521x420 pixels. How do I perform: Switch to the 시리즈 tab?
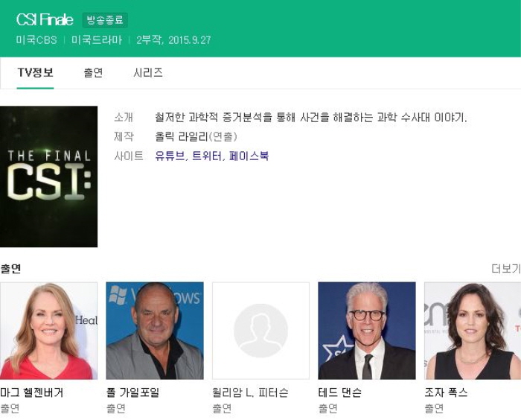(x=148, y=73)
